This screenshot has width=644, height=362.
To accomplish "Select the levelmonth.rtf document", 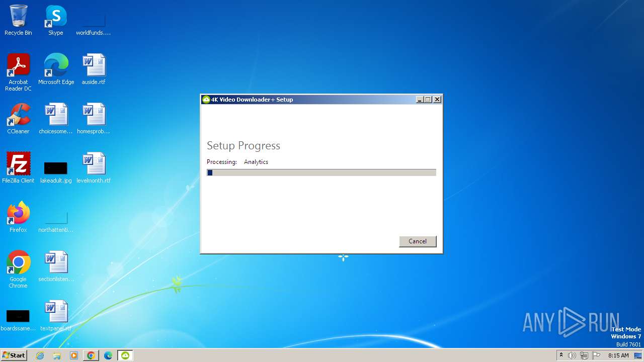I will (94, 168).
